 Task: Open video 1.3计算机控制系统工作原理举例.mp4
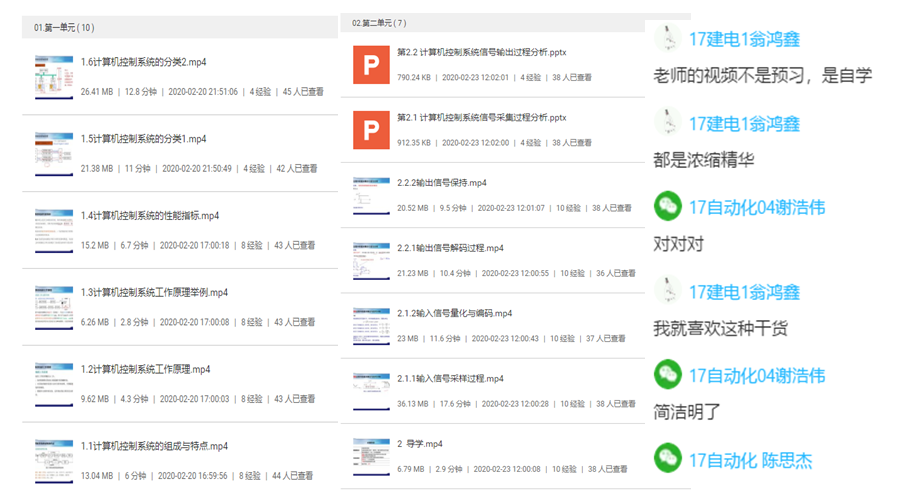(154, 293)
